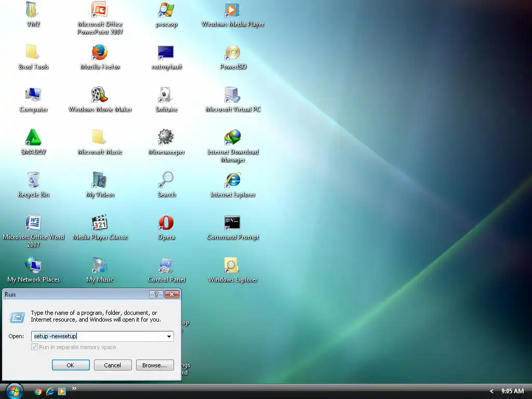Viewport: 532px width, 399px height.
Task: Expand the quick launch overflow chevron
Action: point(74,388)
